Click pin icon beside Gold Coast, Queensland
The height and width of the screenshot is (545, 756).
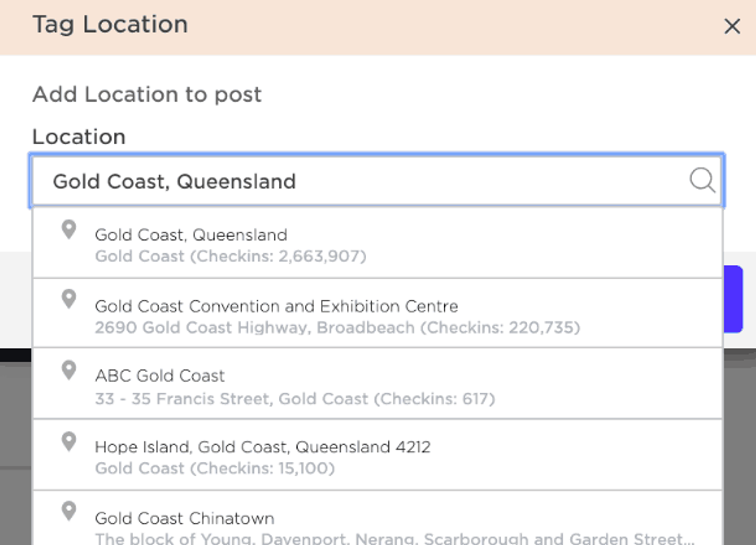click(69, 230)
